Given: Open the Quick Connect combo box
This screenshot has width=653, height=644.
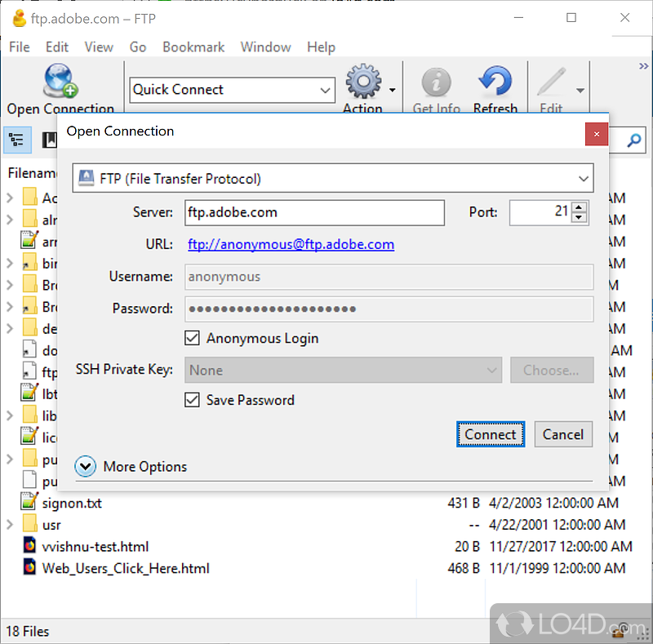Looking at the screenshot, I should 232,90.
